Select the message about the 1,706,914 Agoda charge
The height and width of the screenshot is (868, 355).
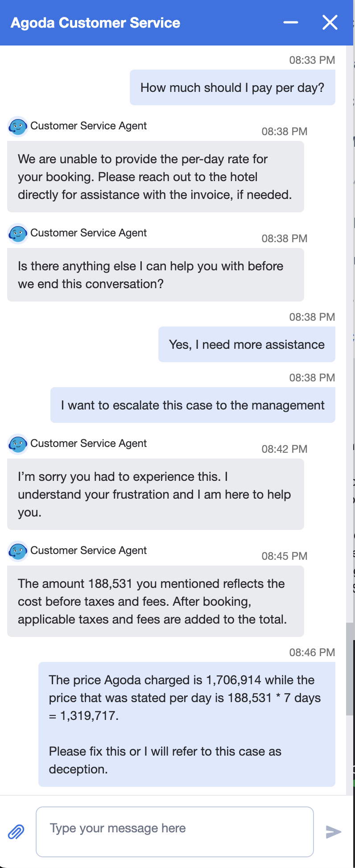186,724
